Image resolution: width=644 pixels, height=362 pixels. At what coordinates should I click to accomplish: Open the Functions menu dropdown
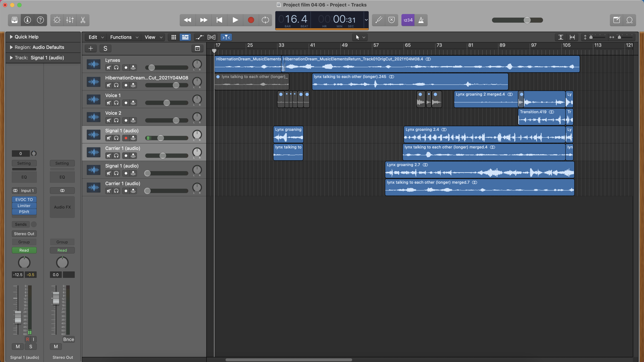click(124, 37)
